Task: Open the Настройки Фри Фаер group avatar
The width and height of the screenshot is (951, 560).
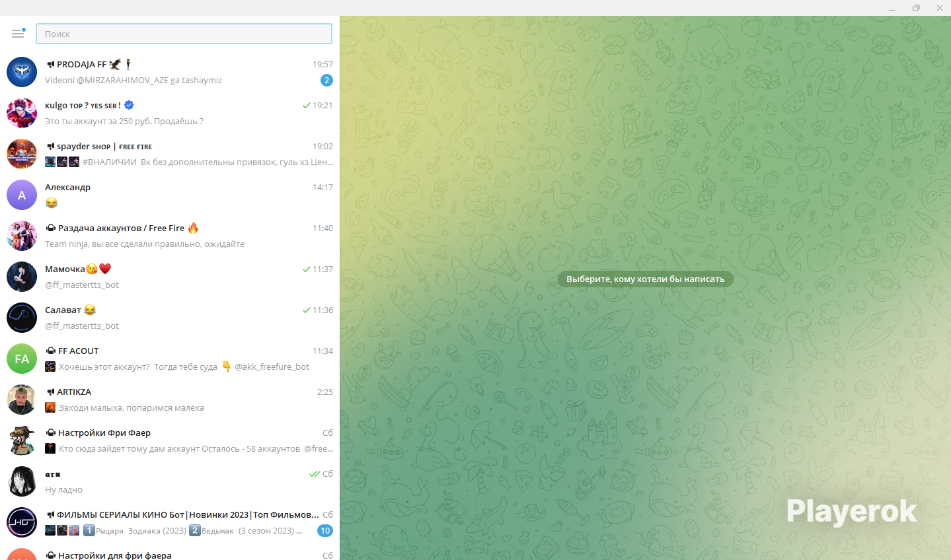Action: click(22, 440)
